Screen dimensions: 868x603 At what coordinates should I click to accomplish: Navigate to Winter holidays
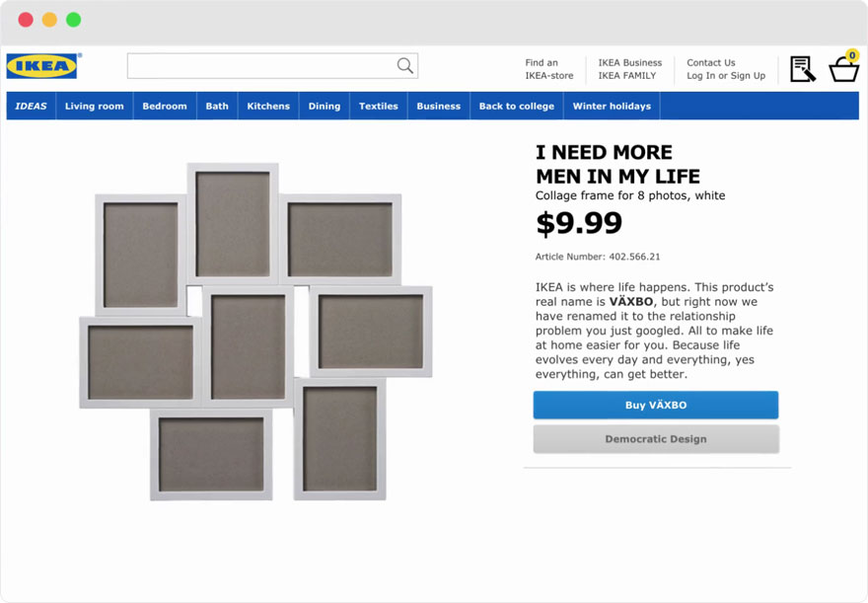(612, 107)
